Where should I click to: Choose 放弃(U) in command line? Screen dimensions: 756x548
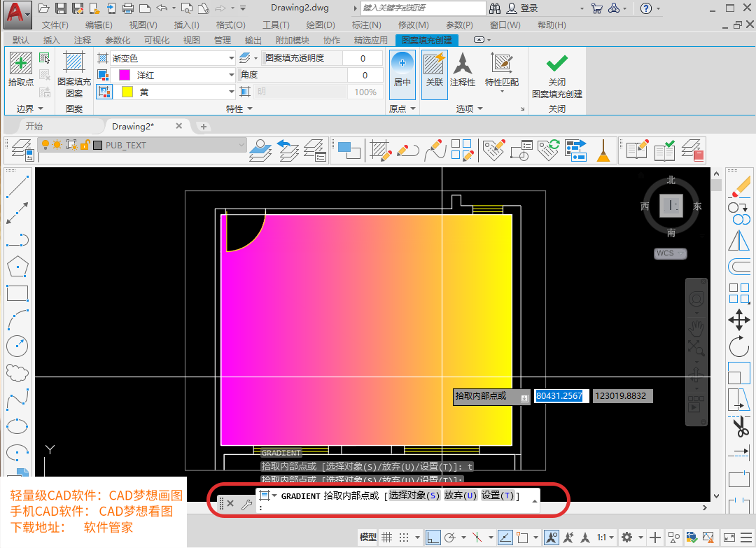point(461,495)
